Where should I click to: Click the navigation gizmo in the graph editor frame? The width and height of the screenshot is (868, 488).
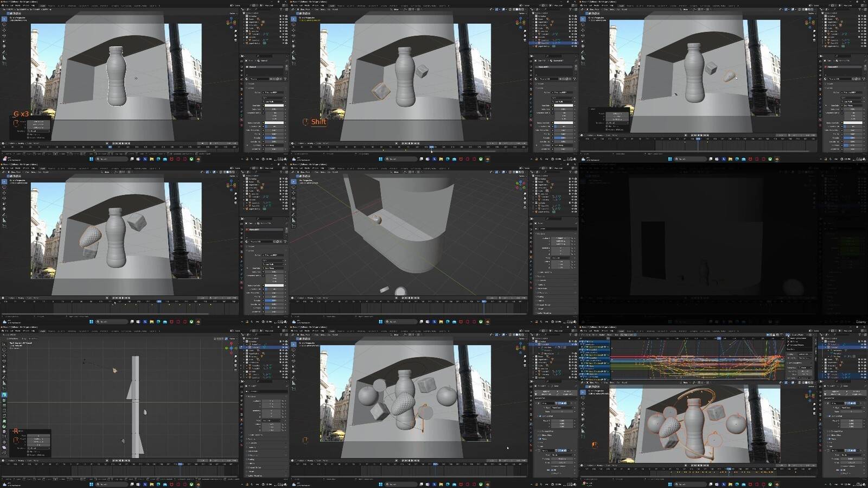810,396
